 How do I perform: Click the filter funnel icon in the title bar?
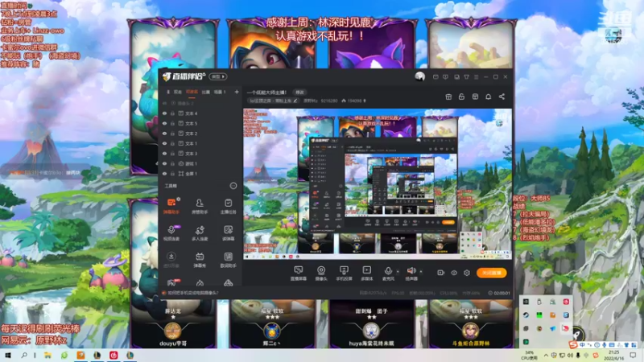467,76
